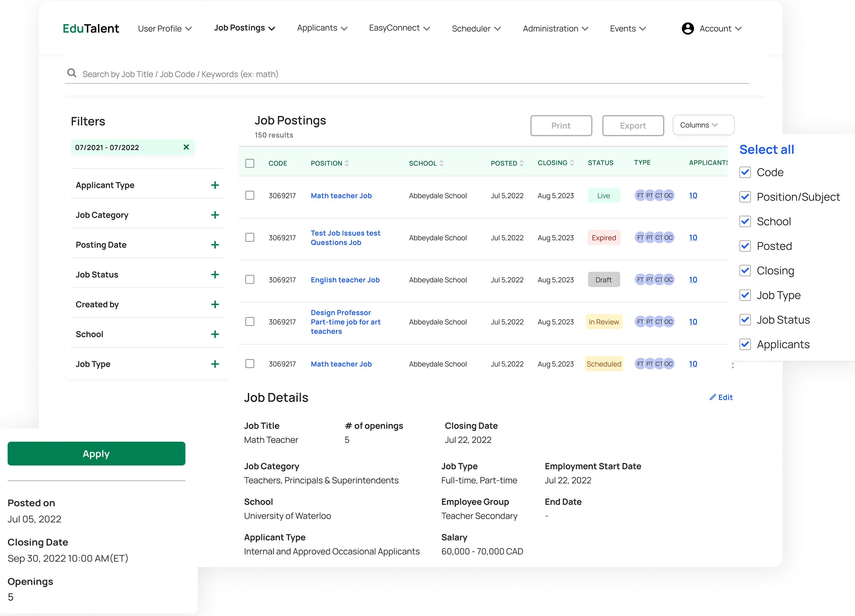Expand the Job Category filter
The width and height of the screenshot is (855, 616).
[x=215, y=215]
